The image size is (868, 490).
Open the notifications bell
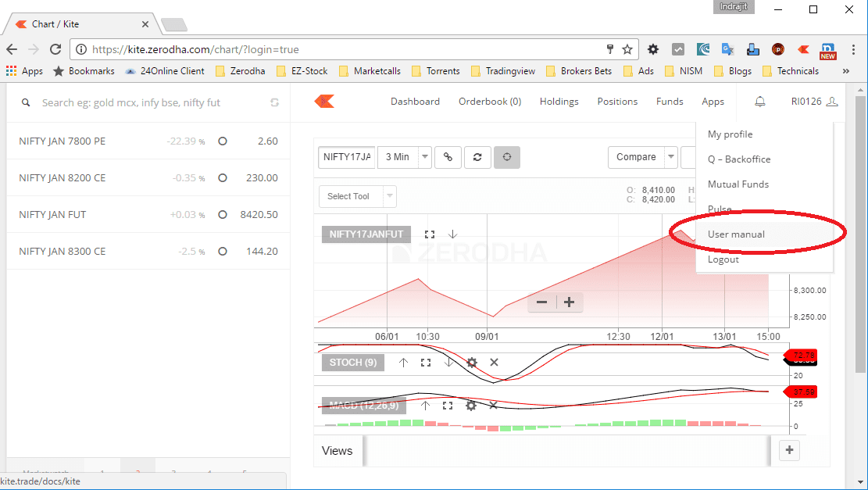pyautogui.click(x=760, y=102)
